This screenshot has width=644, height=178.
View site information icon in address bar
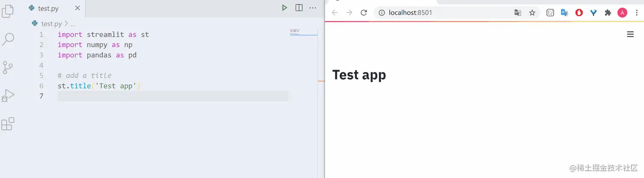382,13
